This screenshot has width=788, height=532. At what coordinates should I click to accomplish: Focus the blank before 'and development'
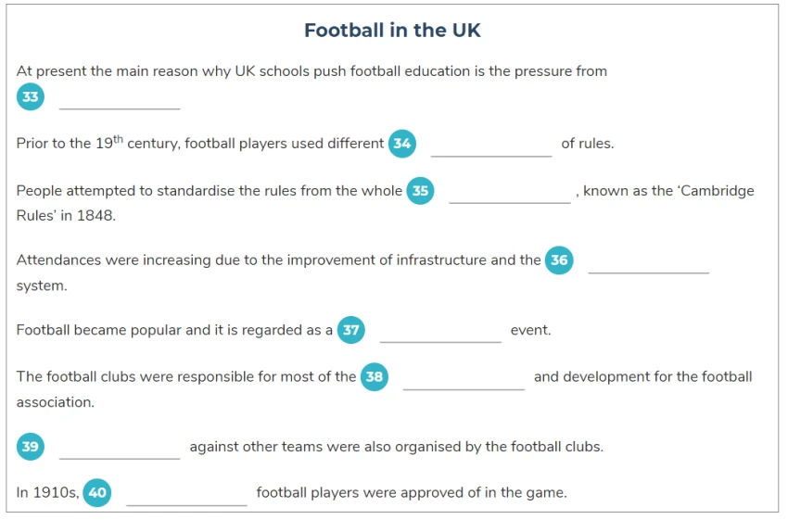point(464,378)
